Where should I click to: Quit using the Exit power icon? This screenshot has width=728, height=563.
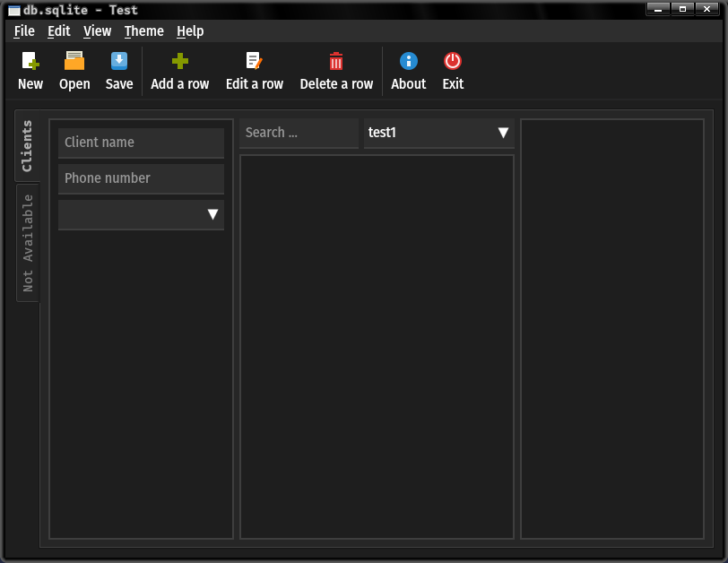click(453, 61)
